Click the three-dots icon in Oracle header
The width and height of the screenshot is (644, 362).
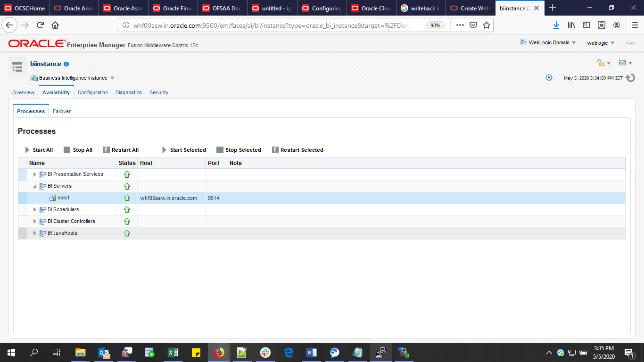(630, 43)
